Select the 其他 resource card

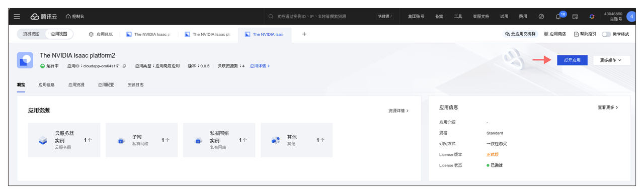point(296,140)
